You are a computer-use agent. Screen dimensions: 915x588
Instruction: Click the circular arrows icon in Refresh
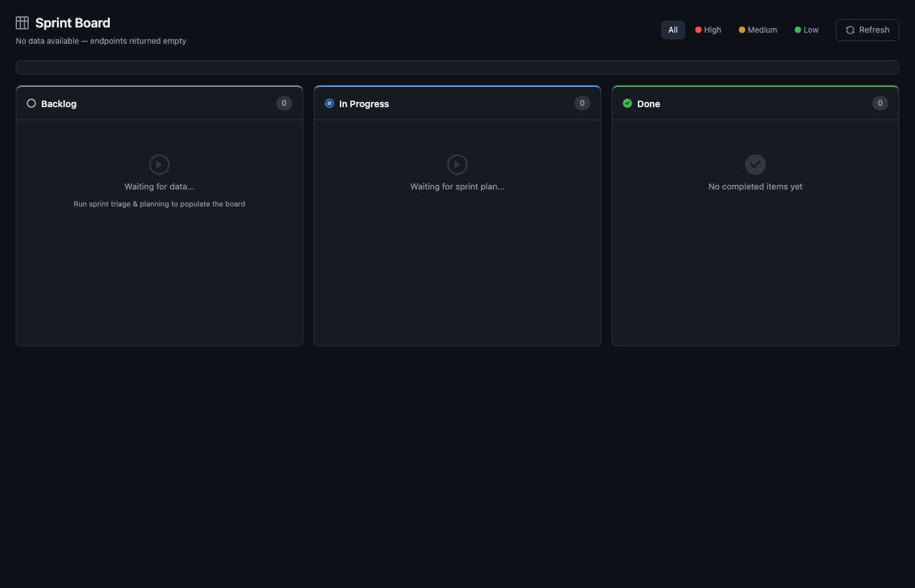[x=850, y=30]
